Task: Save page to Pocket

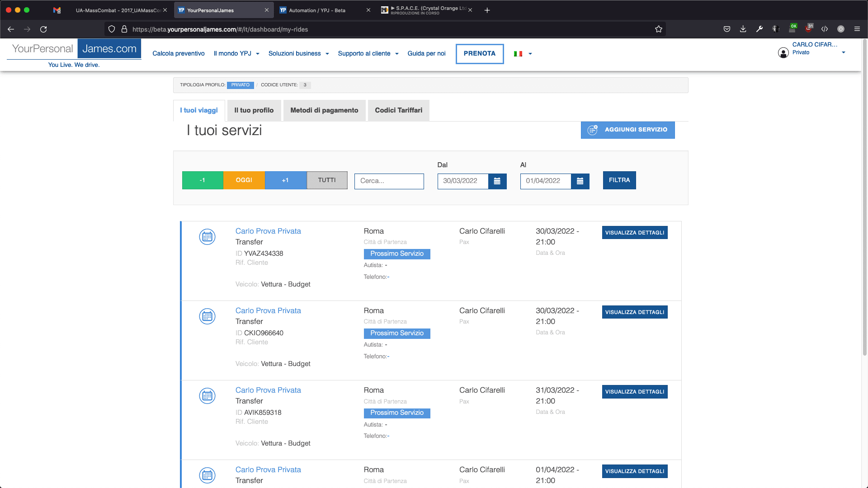Action: (x=726, y=29)
